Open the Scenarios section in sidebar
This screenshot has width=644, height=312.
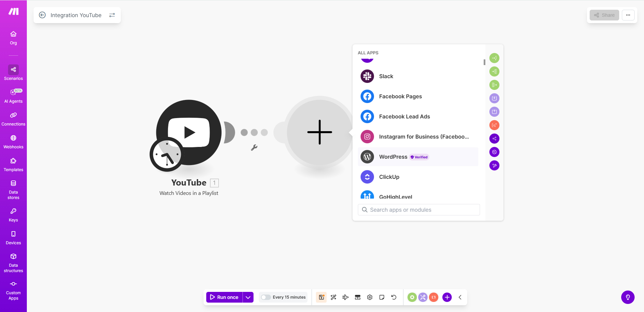13,73
